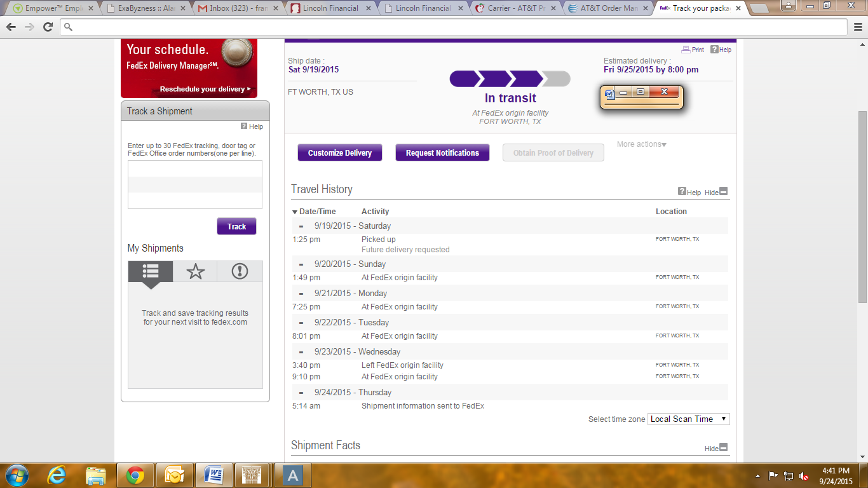This screenshot has height=488, width=868.
Task: Click the Activity column header
Action: 375,212
